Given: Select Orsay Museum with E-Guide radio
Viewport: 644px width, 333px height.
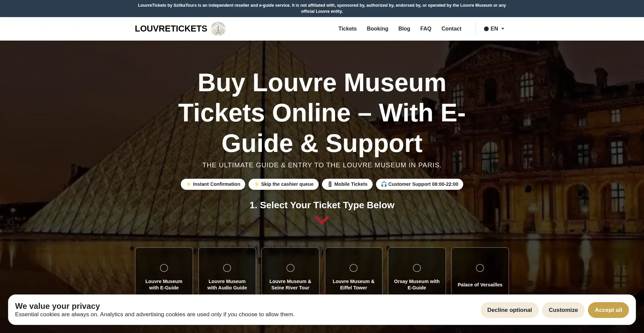Looking at the screenshot, I should [x=417, y=268].
